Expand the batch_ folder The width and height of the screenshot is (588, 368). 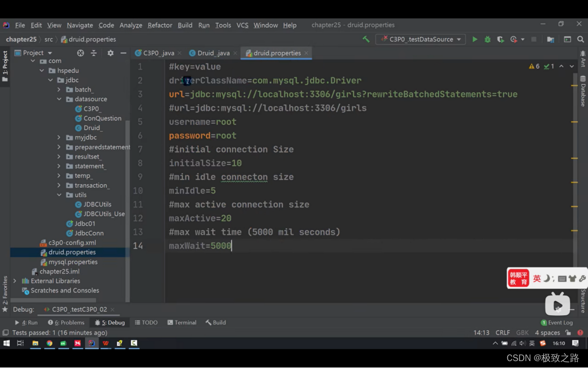coord(59,90)
